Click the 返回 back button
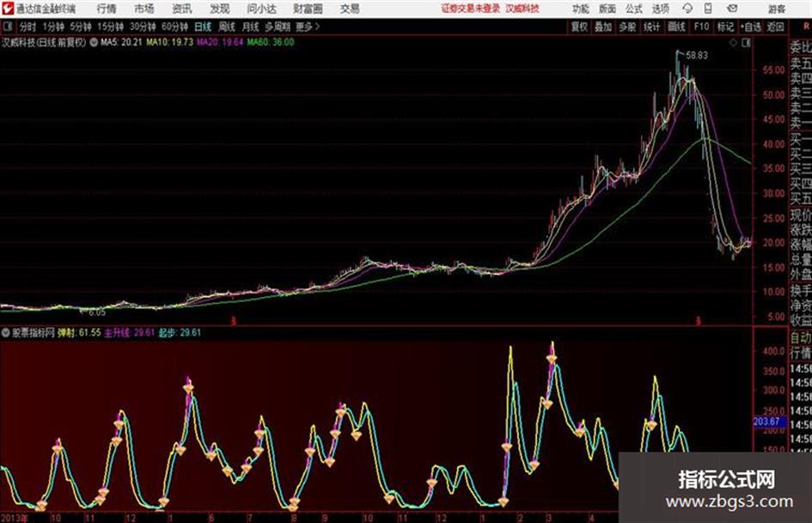Image resolution: width=812 pixels, height=523 pixels. tap(775, 27)
